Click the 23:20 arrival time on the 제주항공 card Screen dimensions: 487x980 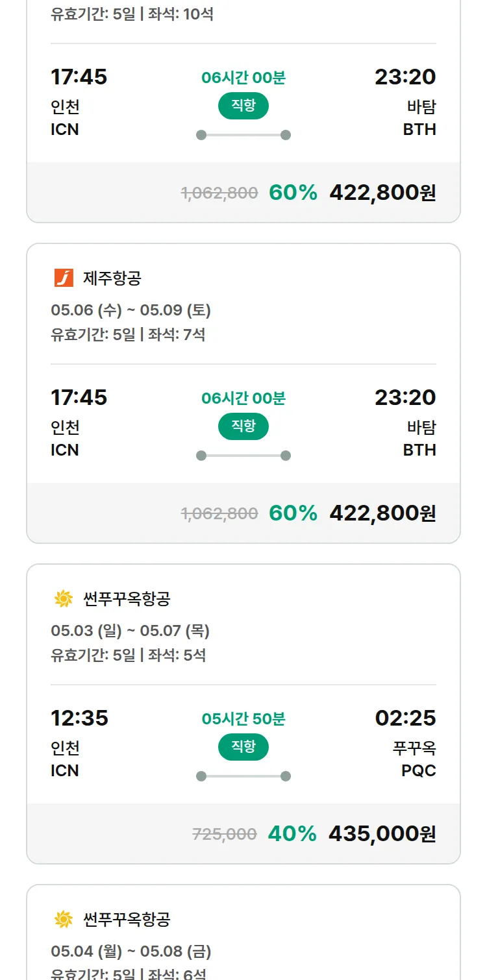(x=405, y=397)
